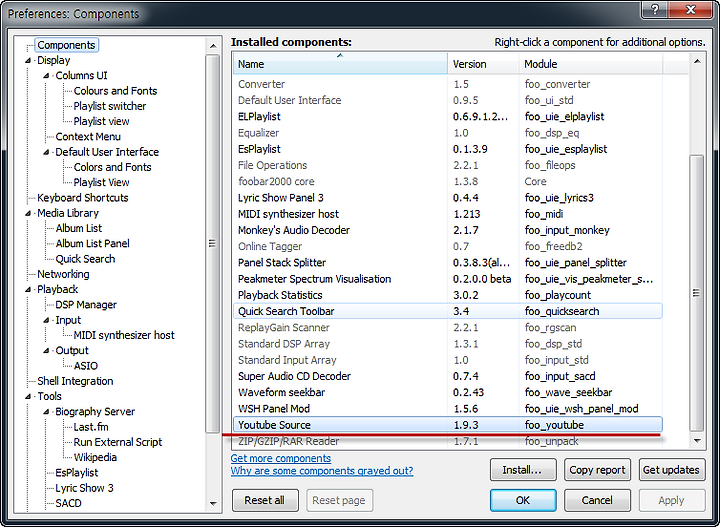Select Super Audio CD Decoder row

pos(448,376)
